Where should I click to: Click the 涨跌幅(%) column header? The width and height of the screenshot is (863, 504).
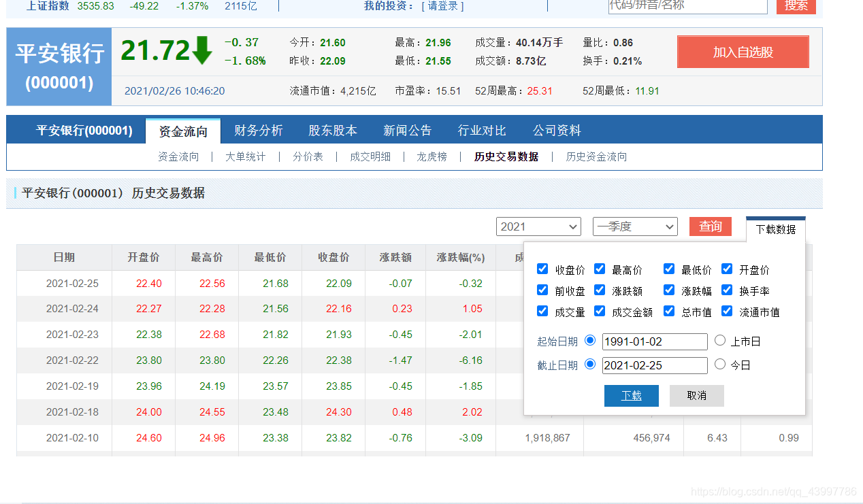(461, 257)
